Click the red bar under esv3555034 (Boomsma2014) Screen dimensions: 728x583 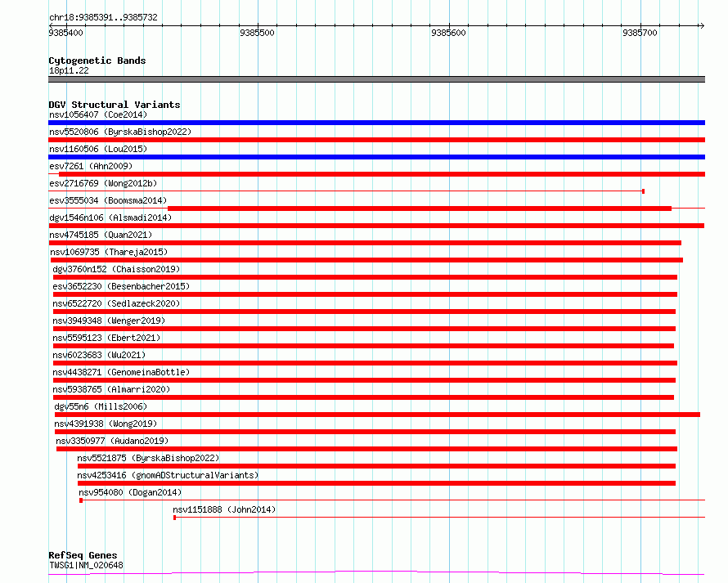(420, 209)
